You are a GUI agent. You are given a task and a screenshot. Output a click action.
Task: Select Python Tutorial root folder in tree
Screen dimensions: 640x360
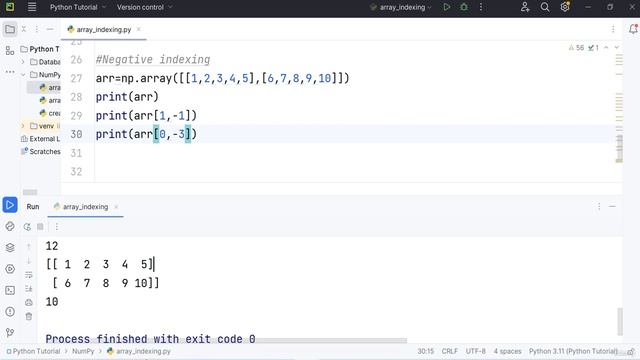40,49
